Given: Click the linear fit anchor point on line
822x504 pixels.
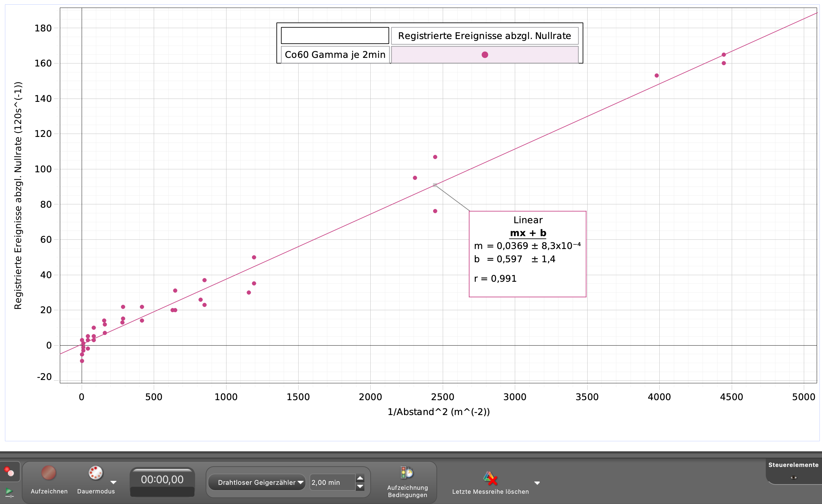Looking at the screenshot, I should click(x=435, y=185).
